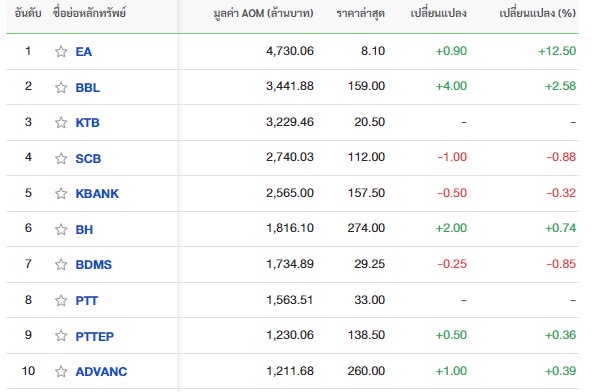The image size is (599, 392).
Task: Toggle favorite star for BBL
Action: pos(61,87)
